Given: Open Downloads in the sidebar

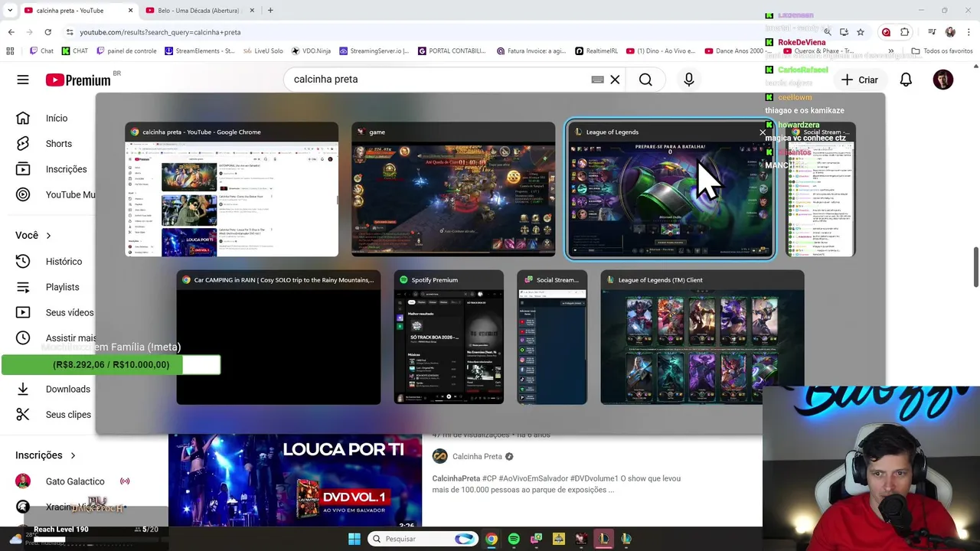Looking at the screenshot, I should click(67, 389).
